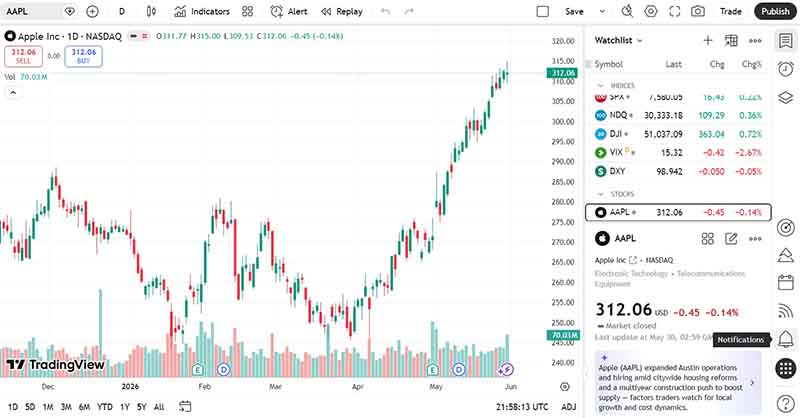Open the AAPL Austin news summary card
Image resolution: width=800 pixels, height=418 pixels.
[678, 382]
